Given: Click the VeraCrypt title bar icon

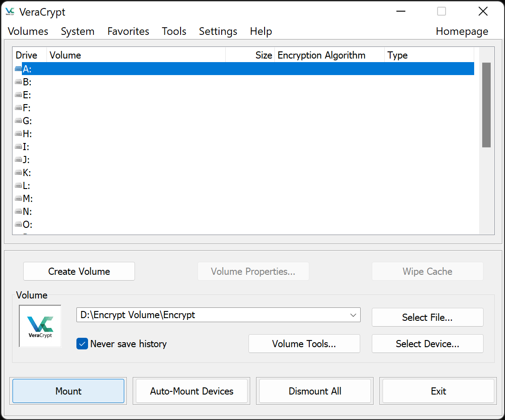Looking at the screenshot, I should tap(10, 12).
